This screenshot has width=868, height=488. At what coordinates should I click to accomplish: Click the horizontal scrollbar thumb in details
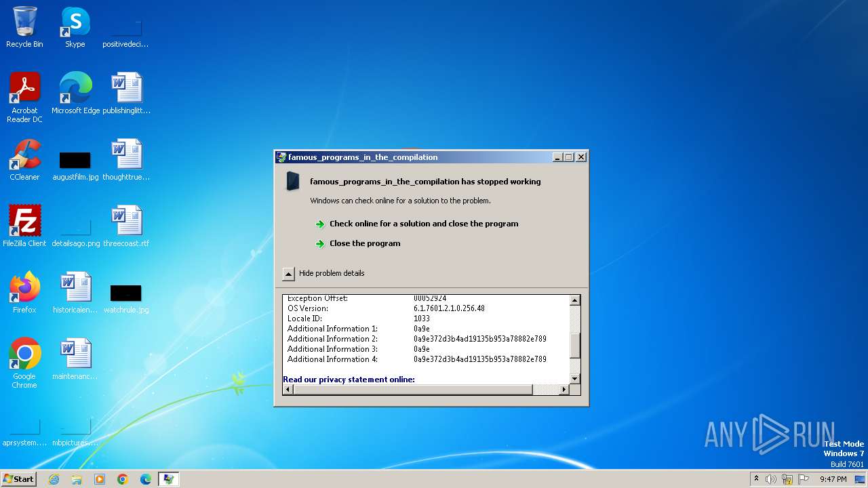click(x=413, y=390)
